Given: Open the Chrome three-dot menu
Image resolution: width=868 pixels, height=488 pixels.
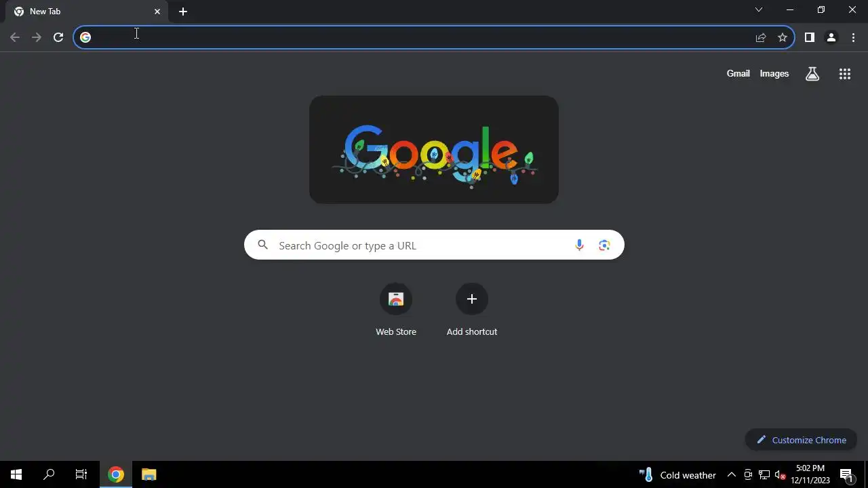Looking at the screenshot, I should [853, 37].
